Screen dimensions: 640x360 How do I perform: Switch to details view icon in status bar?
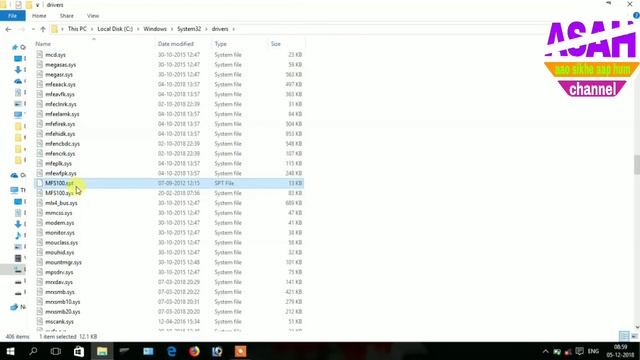click(x=624, y=336)
